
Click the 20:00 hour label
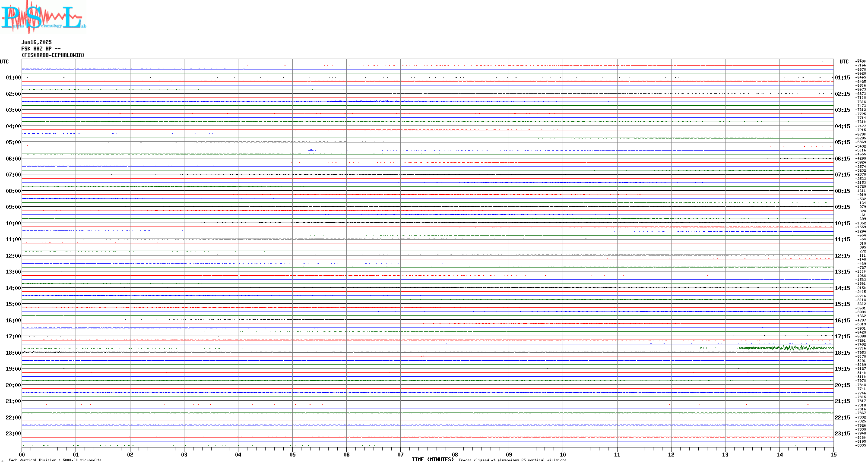pyautogui.click(x=13, y=385)
